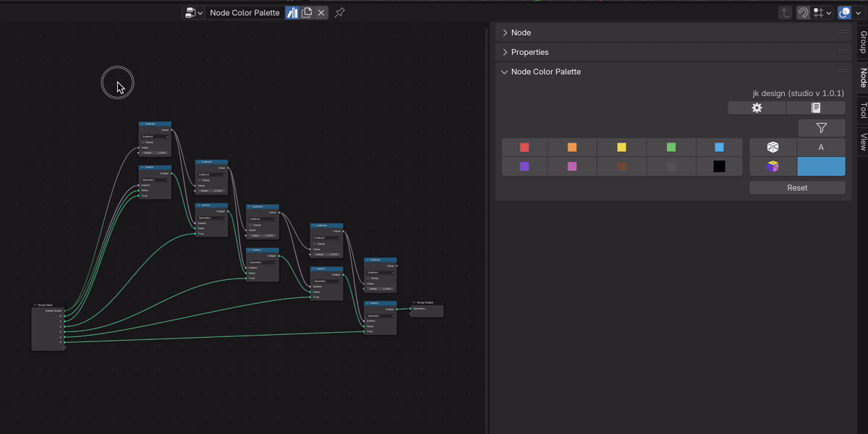The image size is (868, 434).
Task: Click the colorful dice icon
Action: click(773, 167)
